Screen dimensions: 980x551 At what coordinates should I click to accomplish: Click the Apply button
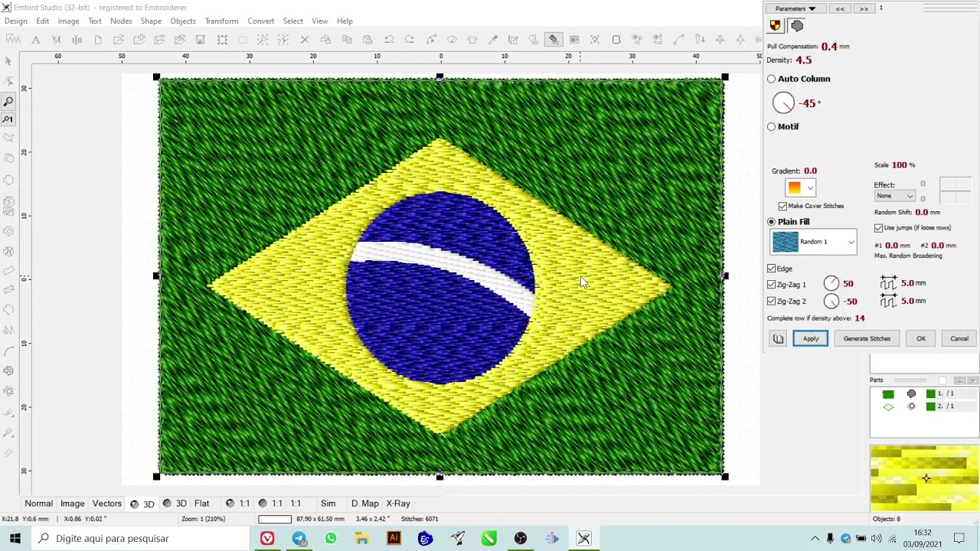click(811, 338)
